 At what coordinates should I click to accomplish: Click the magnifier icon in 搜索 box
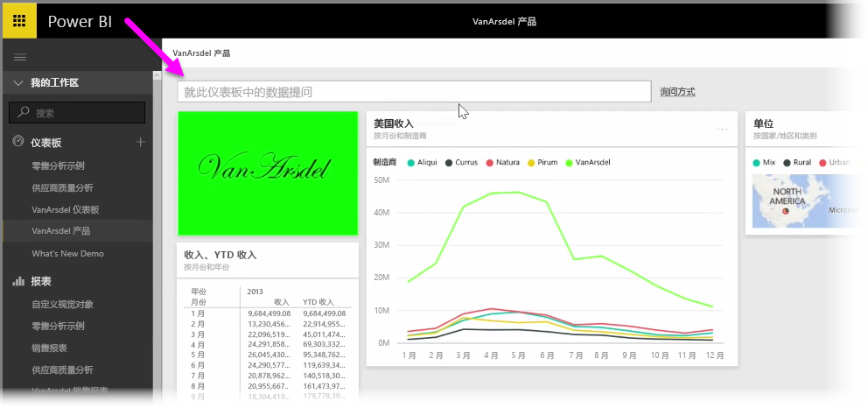[x=24, y=112]
